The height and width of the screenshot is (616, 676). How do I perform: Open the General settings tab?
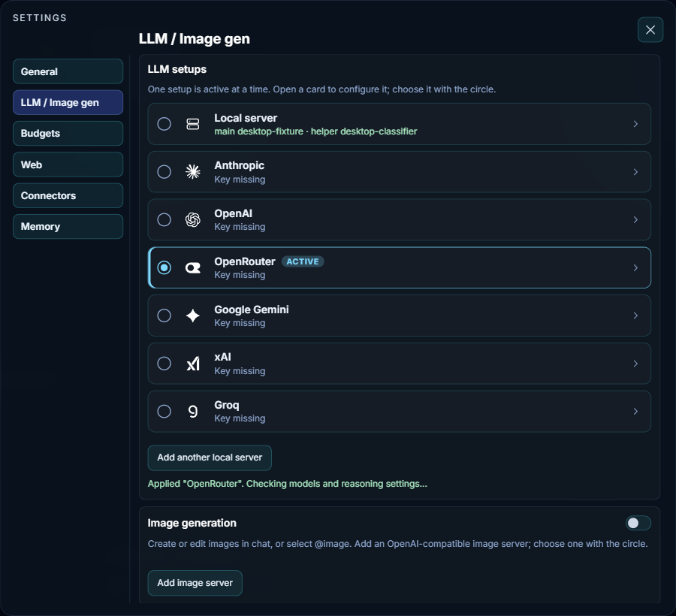(x=68, y=71)
